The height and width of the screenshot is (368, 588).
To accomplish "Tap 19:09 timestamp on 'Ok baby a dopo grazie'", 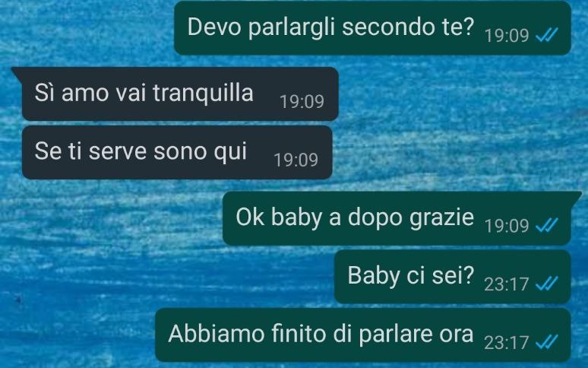I will (507, 226).
